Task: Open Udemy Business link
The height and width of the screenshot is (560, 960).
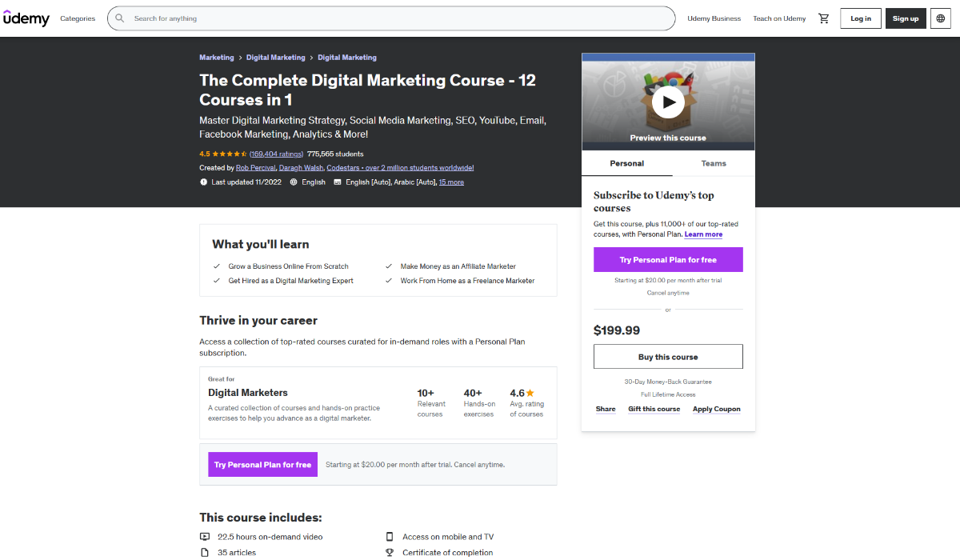Action: (x=714, y=18)
